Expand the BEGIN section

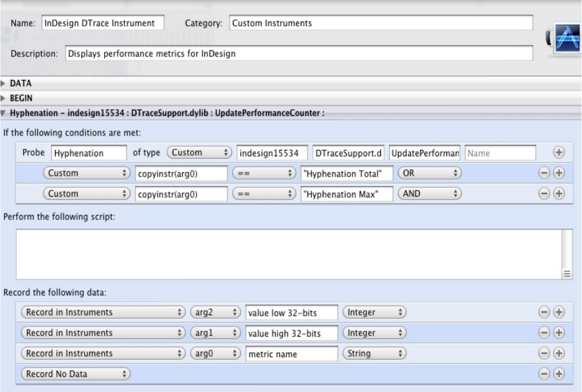[4, 98]
